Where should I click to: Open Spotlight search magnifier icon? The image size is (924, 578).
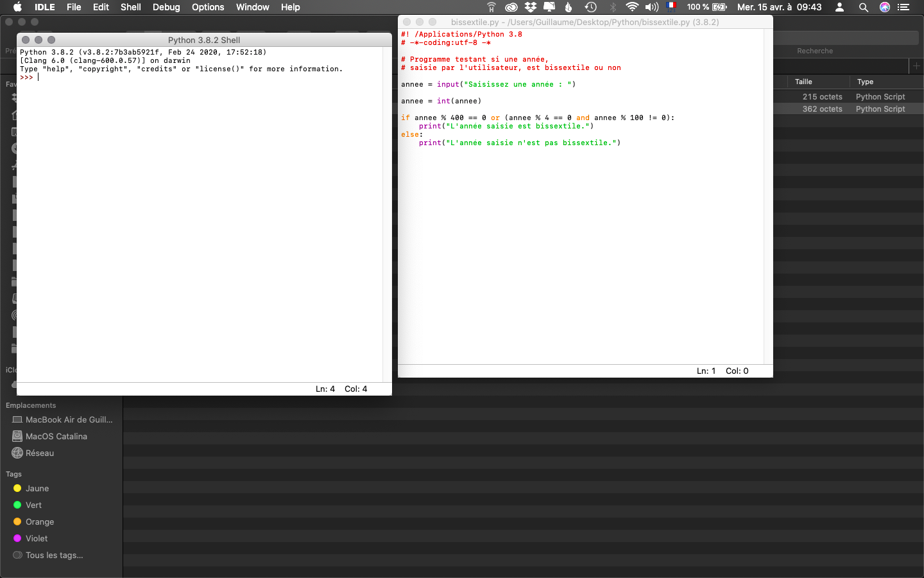864,7
